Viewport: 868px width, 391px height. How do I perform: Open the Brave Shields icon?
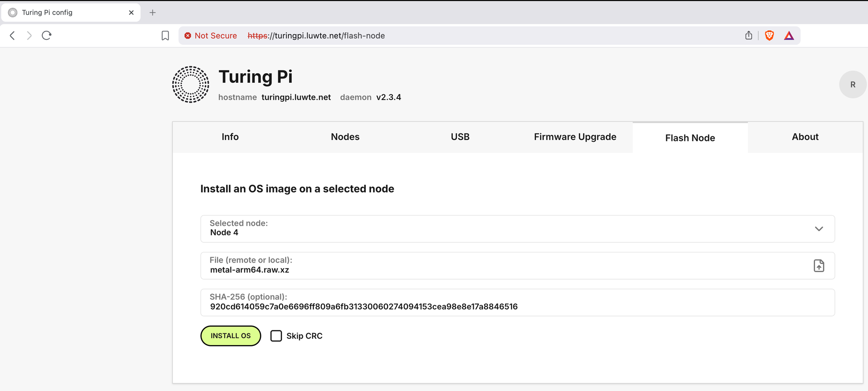point(769,36)
